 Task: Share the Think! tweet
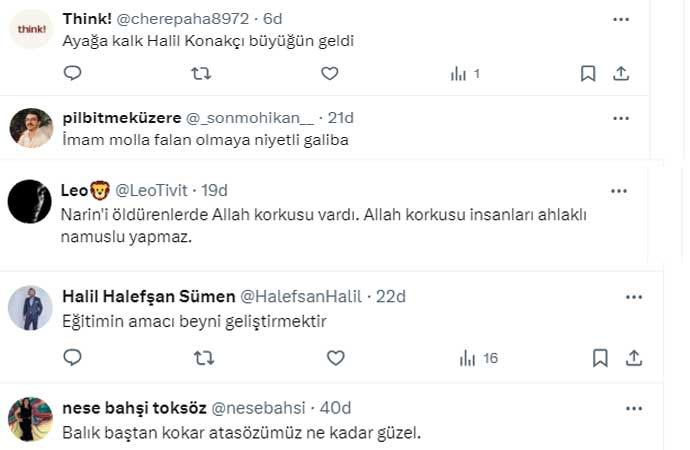[620, 73]
